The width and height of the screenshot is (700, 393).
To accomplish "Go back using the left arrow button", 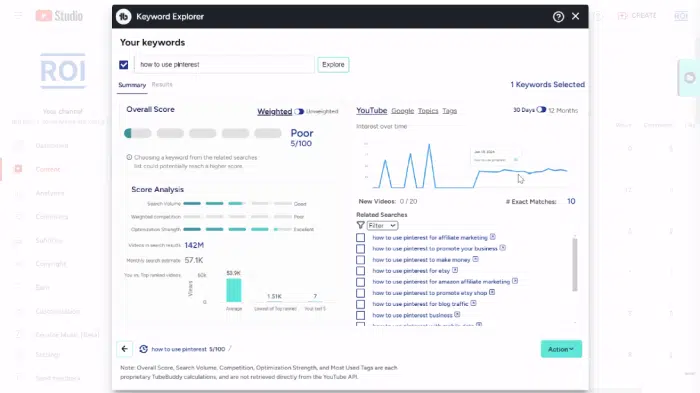I will pyautogui.click(x=125, y=349).
